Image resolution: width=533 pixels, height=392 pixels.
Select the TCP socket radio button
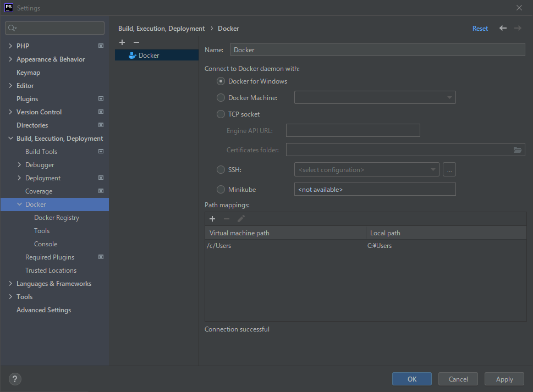(221, 114)
